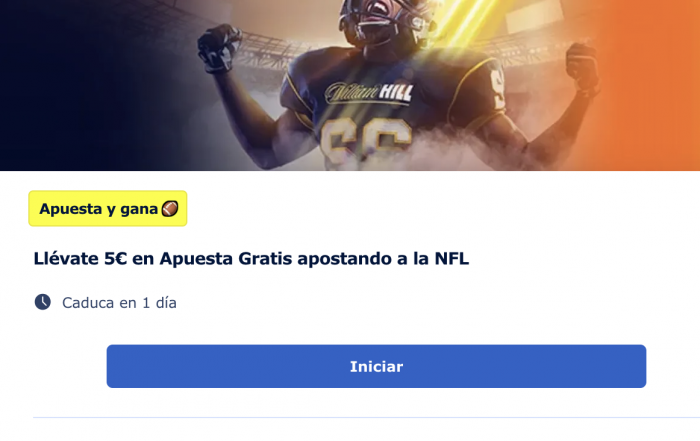
Task: Click the words Apuesta Gratis in the headline
Action: (x=226, y=259)
